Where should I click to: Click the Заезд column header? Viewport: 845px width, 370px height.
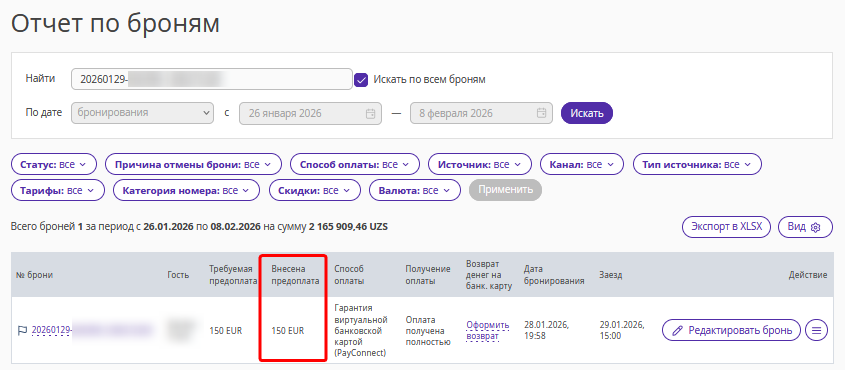pyautogui.click(x=611, y=275)
